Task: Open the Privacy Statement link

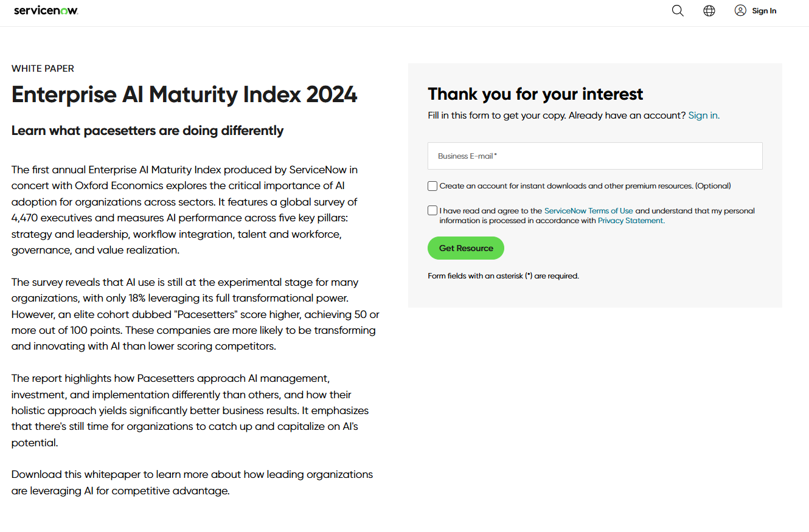Action: pos(631,221)
